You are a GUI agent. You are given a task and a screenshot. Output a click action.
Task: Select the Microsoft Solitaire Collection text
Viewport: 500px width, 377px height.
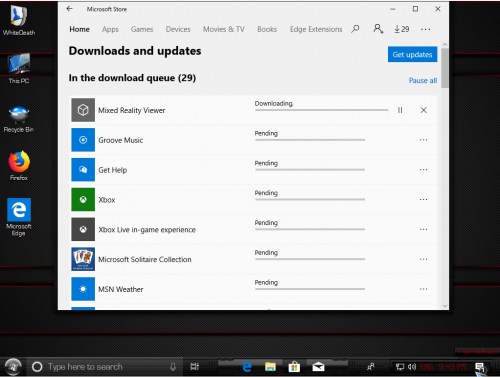pyautogui.click(x=145, y=259)
